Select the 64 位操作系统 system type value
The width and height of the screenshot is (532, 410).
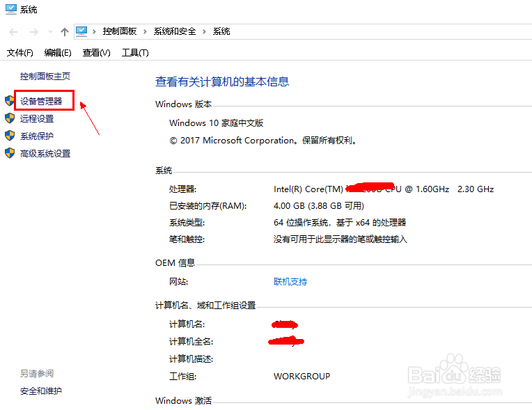340,223
